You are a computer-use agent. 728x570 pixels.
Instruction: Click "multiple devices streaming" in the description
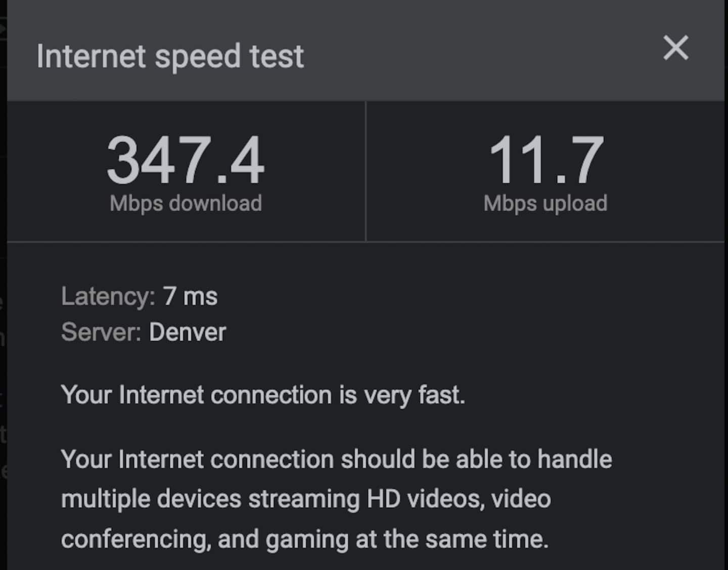pos(210,499)
